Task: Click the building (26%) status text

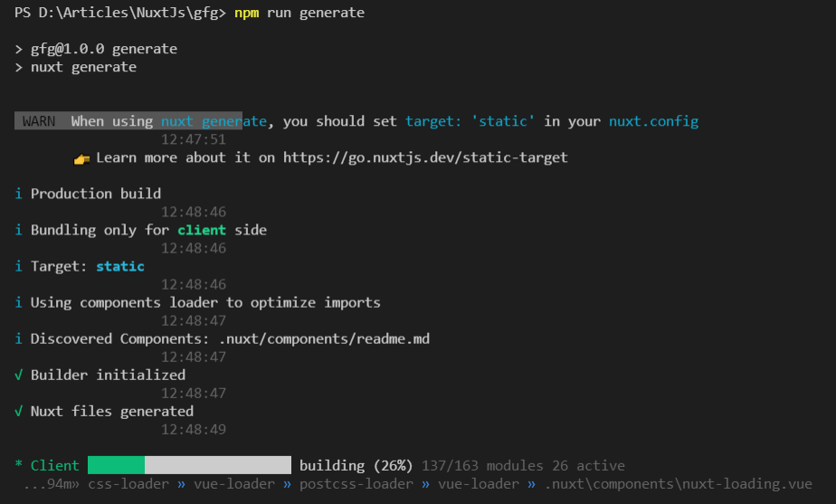Action: coord(356,466)
